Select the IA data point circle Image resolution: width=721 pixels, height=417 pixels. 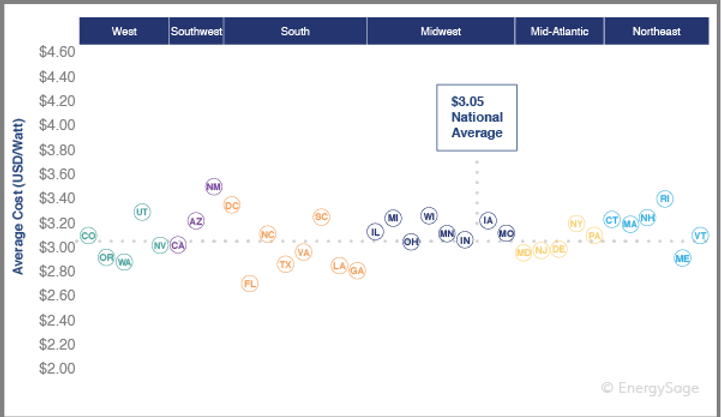coord(488,220)
